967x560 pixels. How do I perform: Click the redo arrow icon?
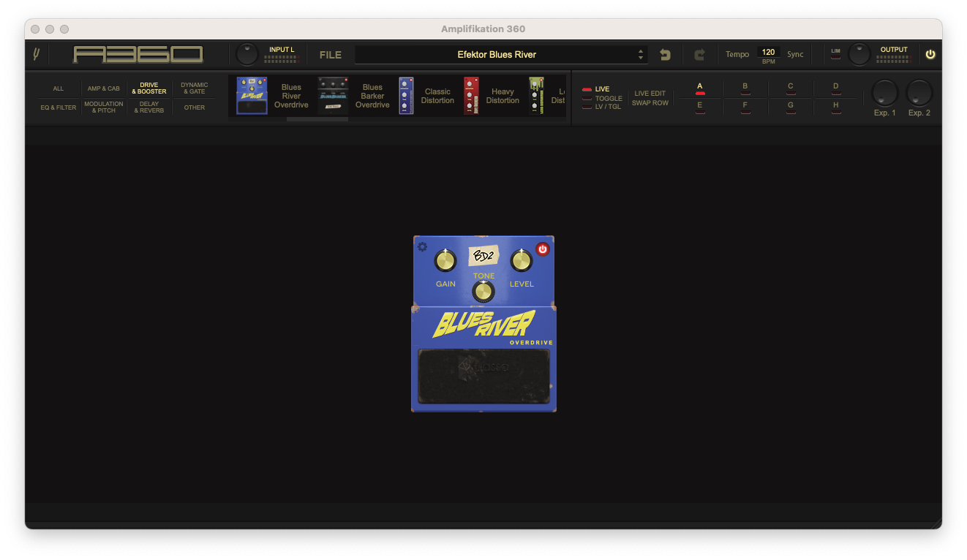[699, 55]
